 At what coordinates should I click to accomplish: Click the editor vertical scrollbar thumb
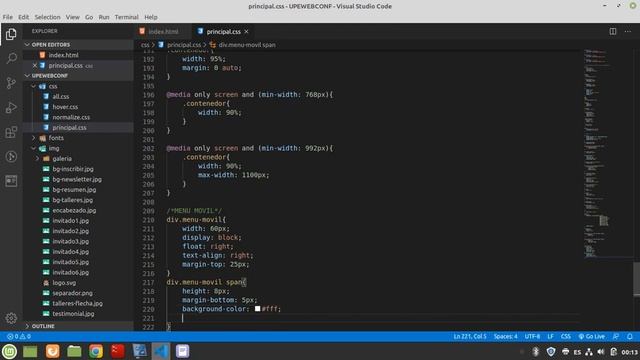coord(636,279)
